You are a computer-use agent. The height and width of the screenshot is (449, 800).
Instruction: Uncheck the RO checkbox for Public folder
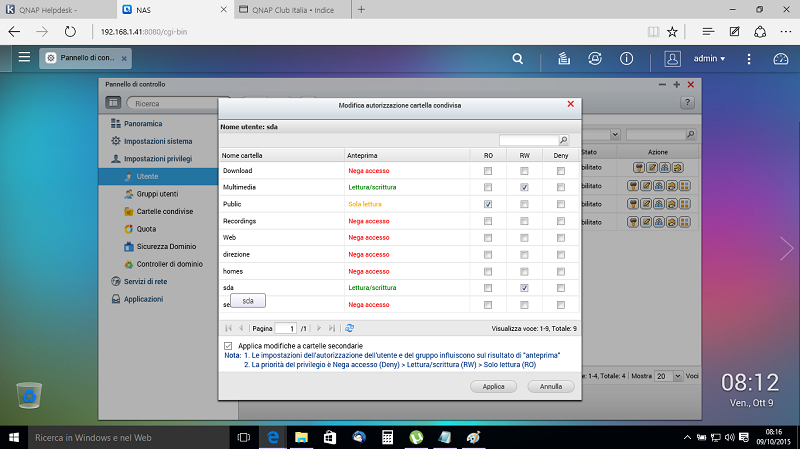tap(488, 204)
